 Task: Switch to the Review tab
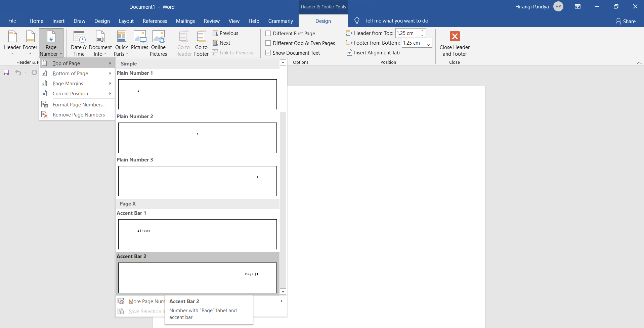212,21
